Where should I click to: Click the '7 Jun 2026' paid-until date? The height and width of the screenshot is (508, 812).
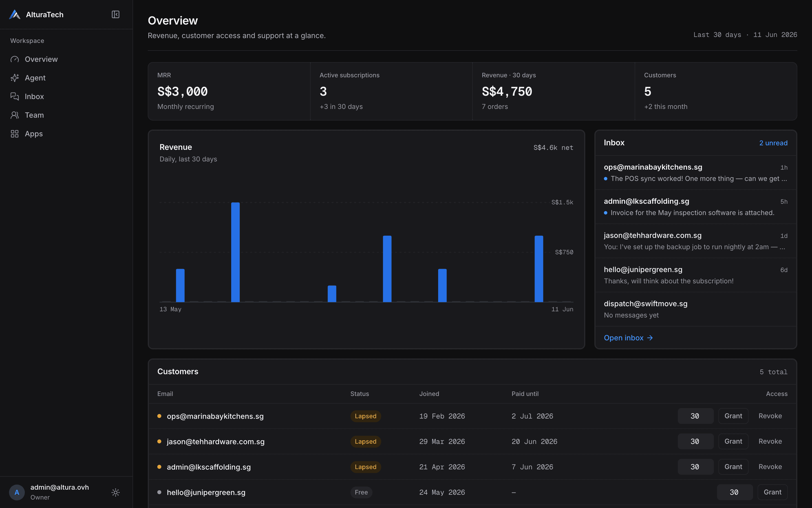tap(532, 467)
